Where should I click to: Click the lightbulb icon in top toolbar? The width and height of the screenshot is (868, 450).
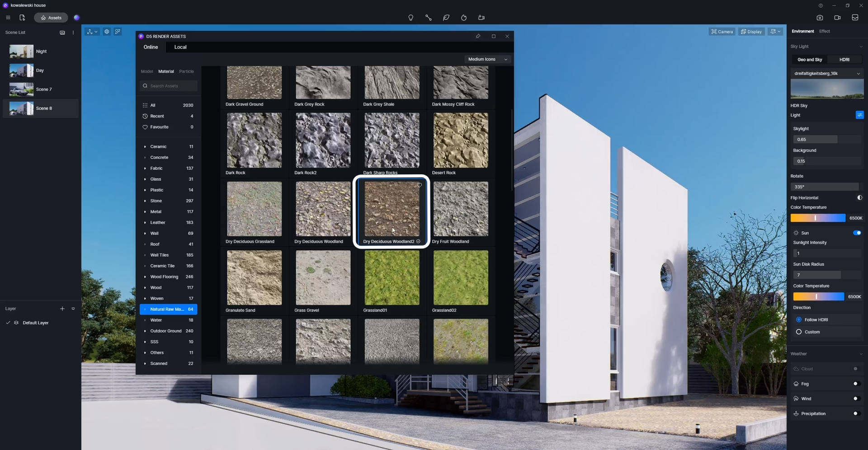410,18
